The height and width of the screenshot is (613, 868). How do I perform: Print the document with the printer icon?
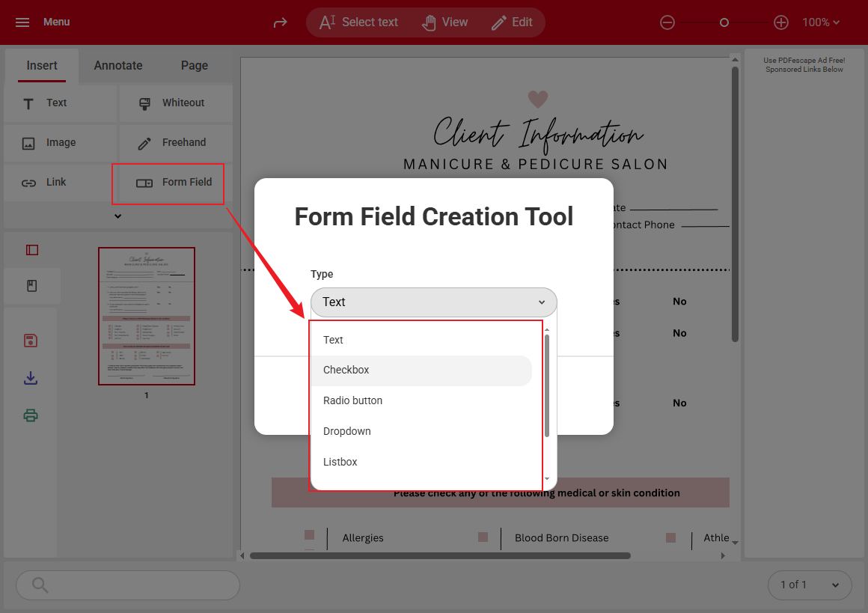coord(31,415)
